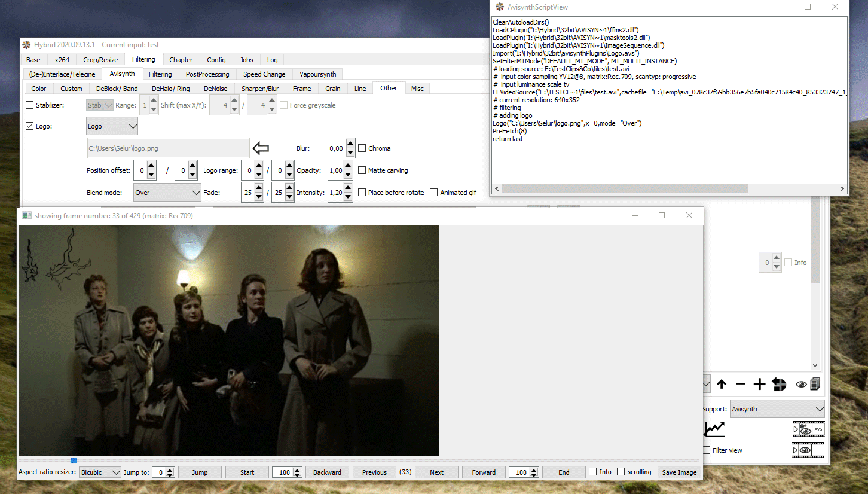Click the AVS filmstrip preview icon

[x=808, y=429]
